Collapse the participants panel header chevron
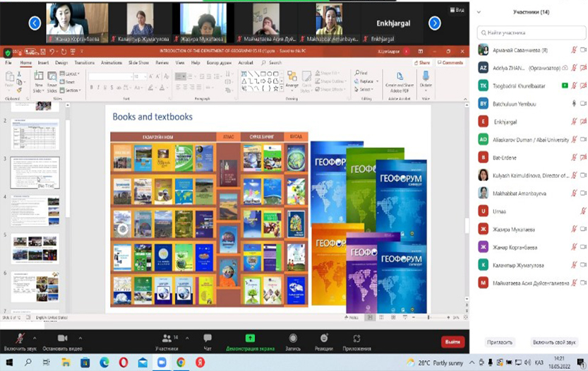588x371 pixels. tap(480, 12)
